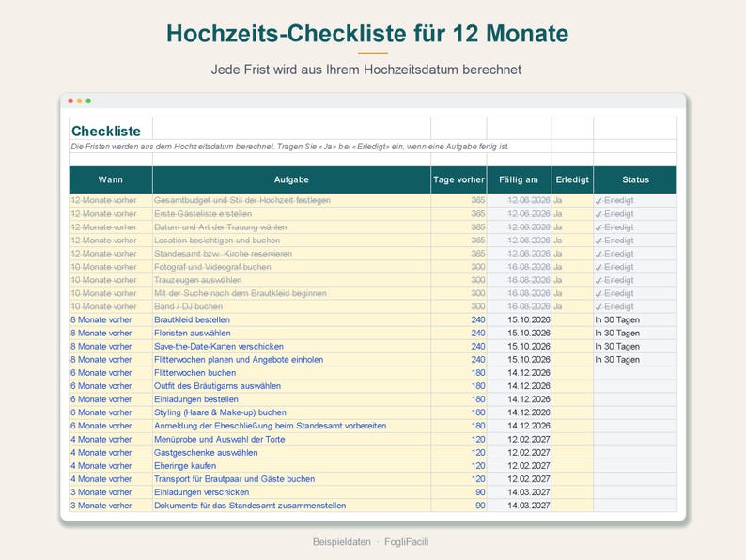Image resolution: width=746 pixels, height=560 pixels.
Task: Select the task Menüprobe und Auswahl der Torte
Action: 291,439
